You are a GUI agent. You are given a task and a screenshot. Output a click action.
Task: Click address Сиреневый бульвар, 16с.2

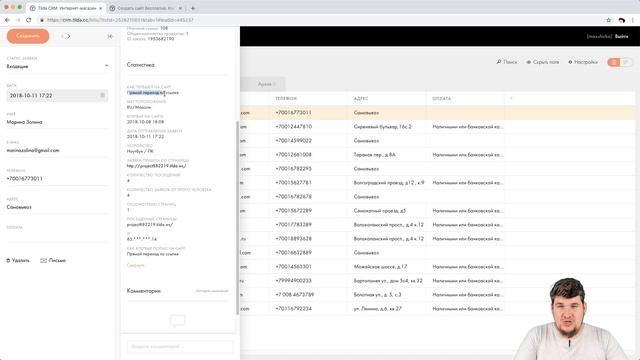[382, 127]
